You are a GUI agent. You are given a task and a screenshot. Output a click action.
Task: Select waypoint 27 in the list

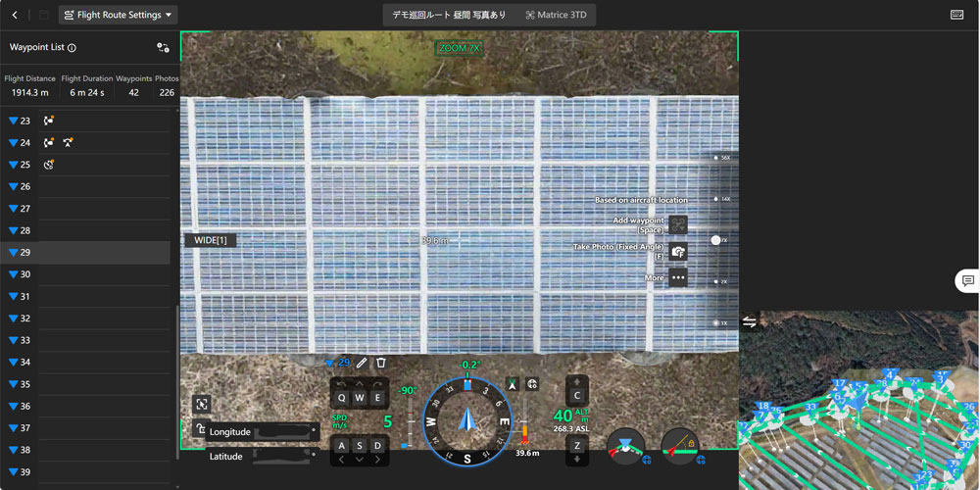pos(85,209)
